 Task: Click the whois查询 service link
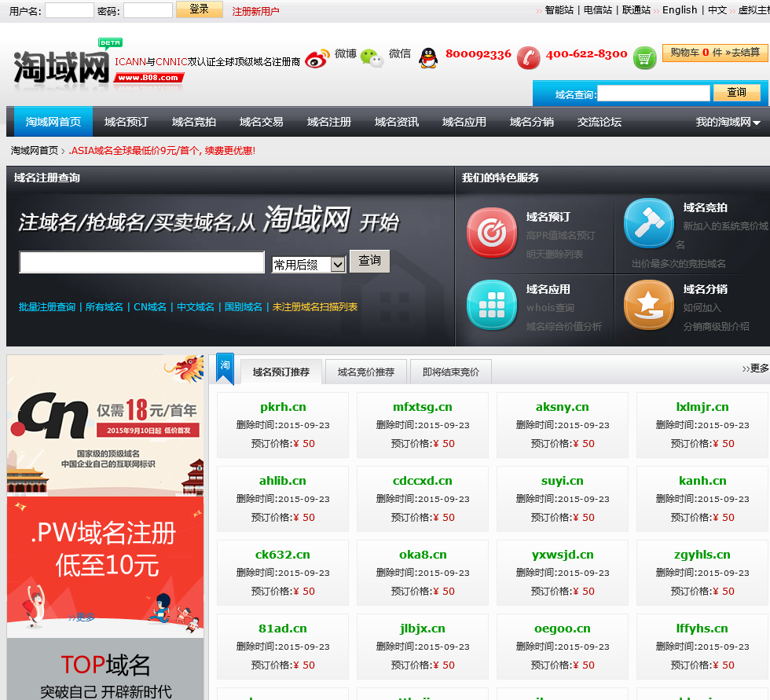(x=550, y=308)
